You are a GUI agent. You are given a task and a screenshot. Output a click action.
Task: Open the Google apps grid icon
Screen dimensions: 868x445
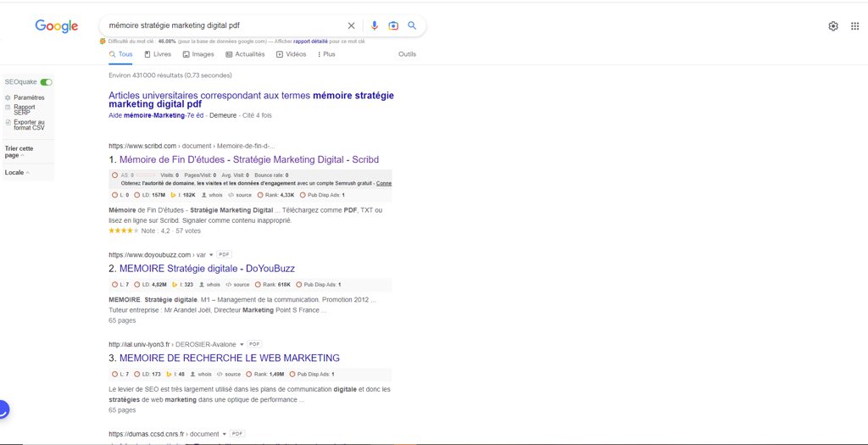click(x=854, y=26)
